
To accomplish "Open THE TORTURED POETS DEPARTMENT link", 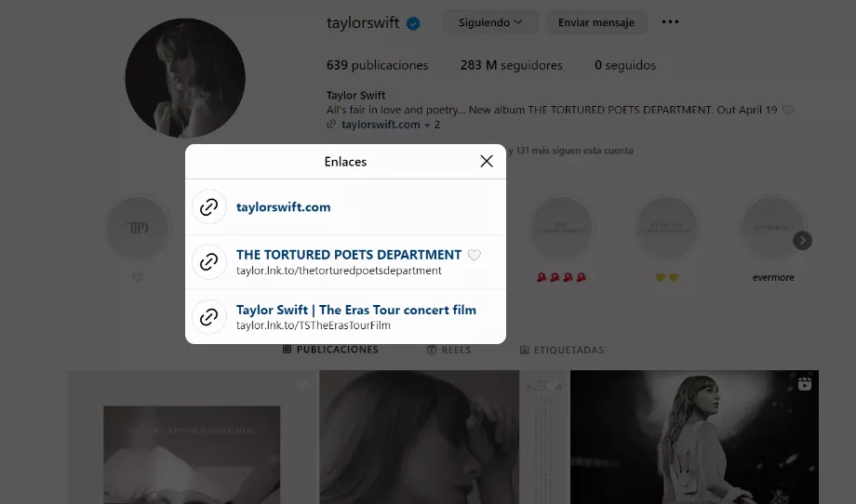I will click(x=349, y=255).
